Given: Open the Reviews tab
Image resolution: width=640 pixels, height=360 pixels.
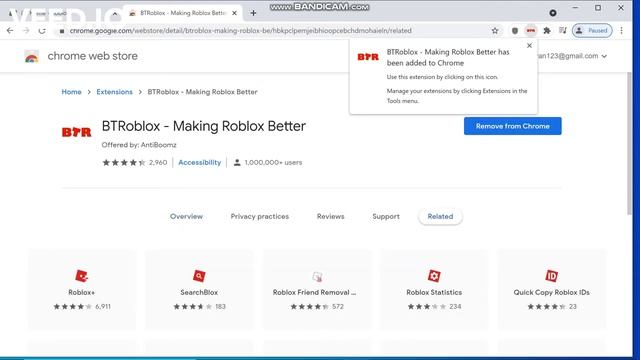Looking at the screenshot, I should coord(331,216).
